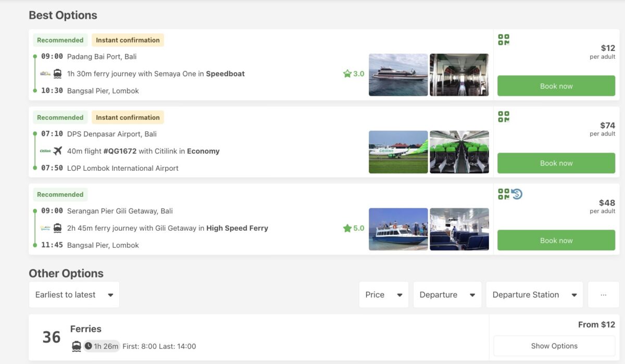This screenshot has width=625, height=364.
Task: Expand the Price filter dropdown
Action: pyautogui.click(x=383, y=294)
